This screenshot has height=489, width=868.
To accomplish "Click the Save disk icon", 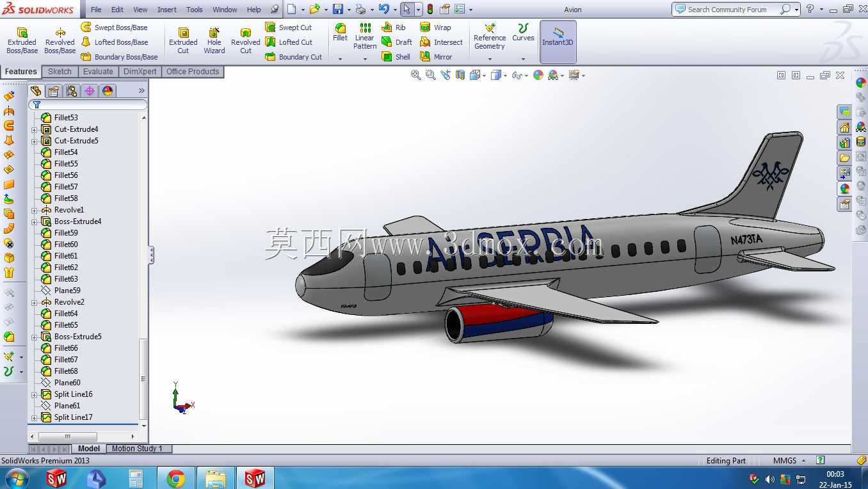I will [x=337, y=10].
